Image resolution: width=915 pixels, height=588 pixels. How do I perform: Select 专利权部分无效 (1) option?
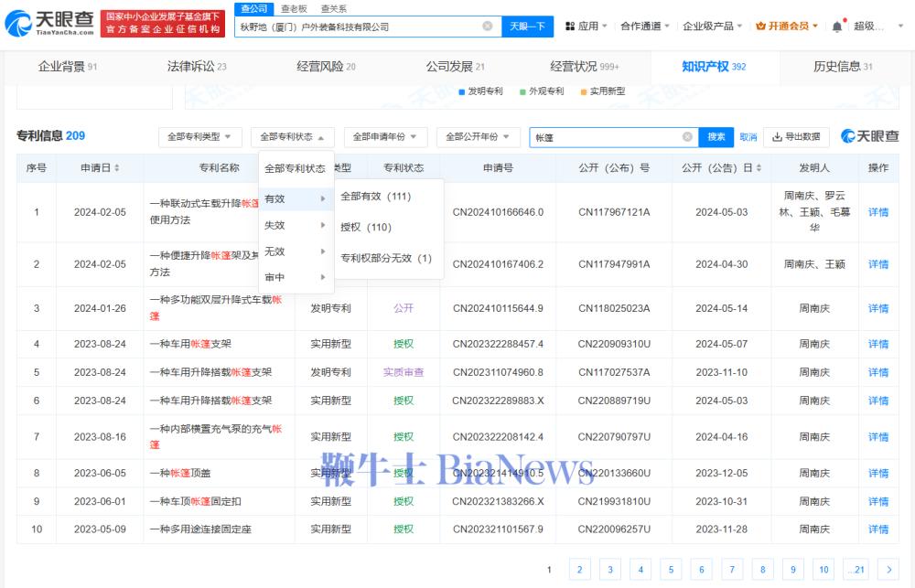pos(386,259)
